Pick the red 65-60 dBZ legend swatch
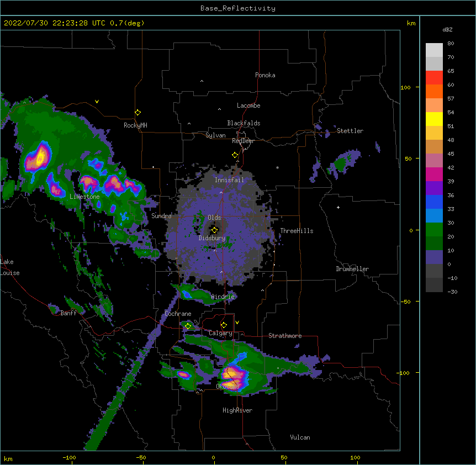476x465 pixels. (434, 78)
